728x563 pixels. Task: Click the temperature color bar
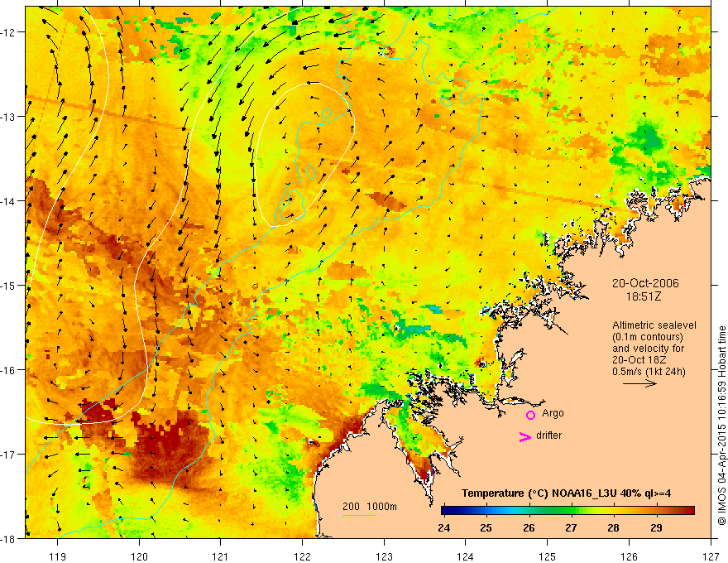coord(568,511)
